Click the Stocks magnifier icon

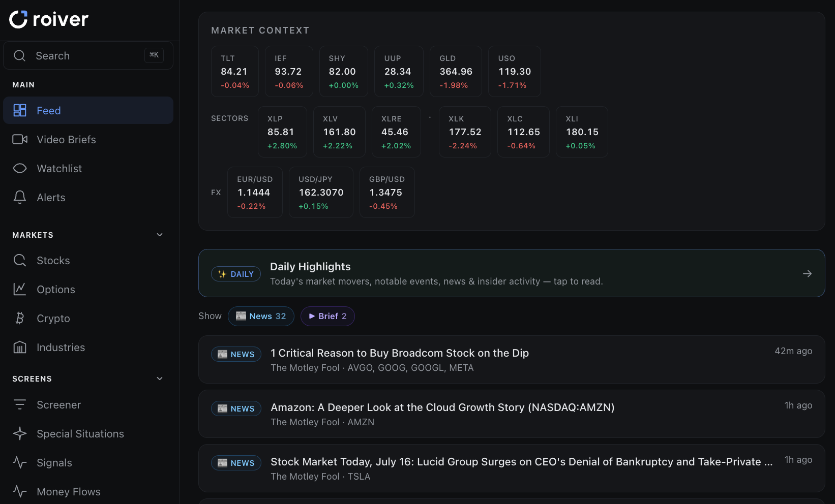click(20, 260)
